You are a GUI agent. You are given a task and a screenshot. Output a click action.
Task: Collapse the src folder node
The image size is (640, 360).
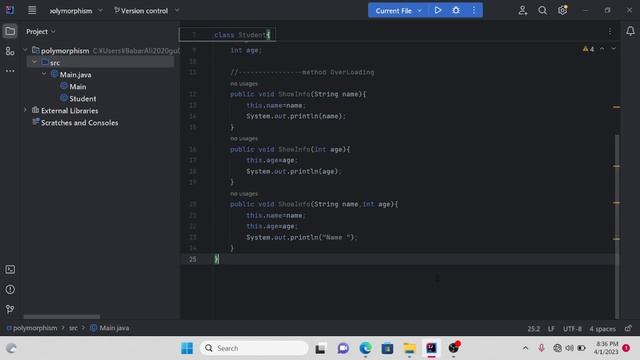point(35,62)
